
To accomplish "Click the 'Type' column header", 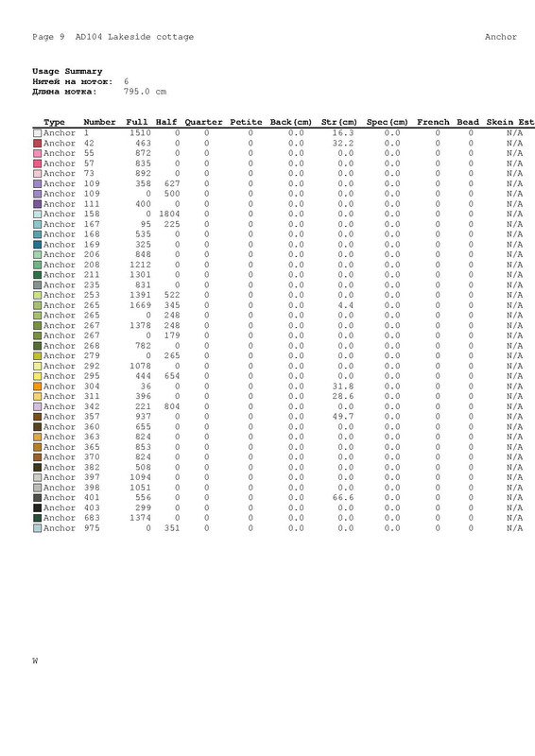I will pyautogui.click(x=54, y=123).
